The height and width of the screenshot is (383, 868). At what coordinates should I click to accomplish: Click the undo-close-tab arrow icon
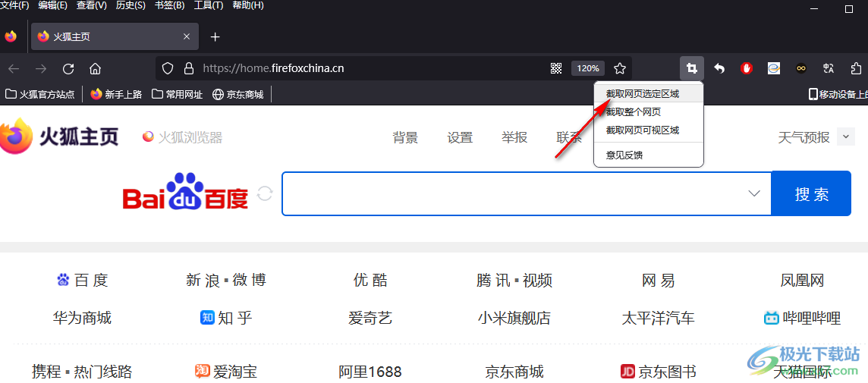coord(719,68)
